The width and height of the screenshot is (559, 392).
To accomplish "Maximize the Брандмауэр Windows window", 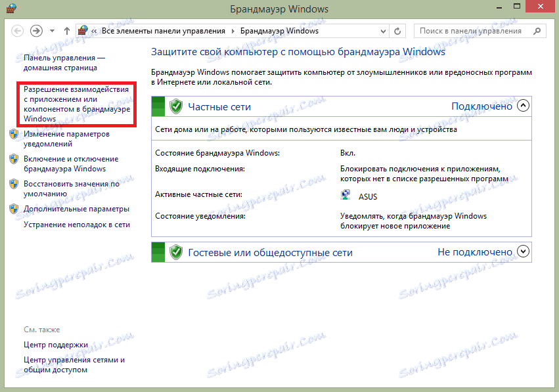I will click(x=517, y=7).
